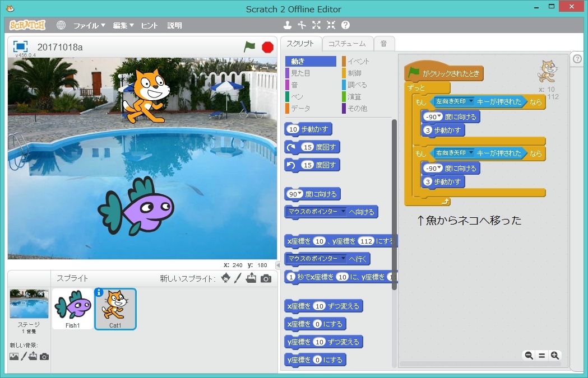
Task: Choose new sprite from library icon
Action: [x=225, y=278]
